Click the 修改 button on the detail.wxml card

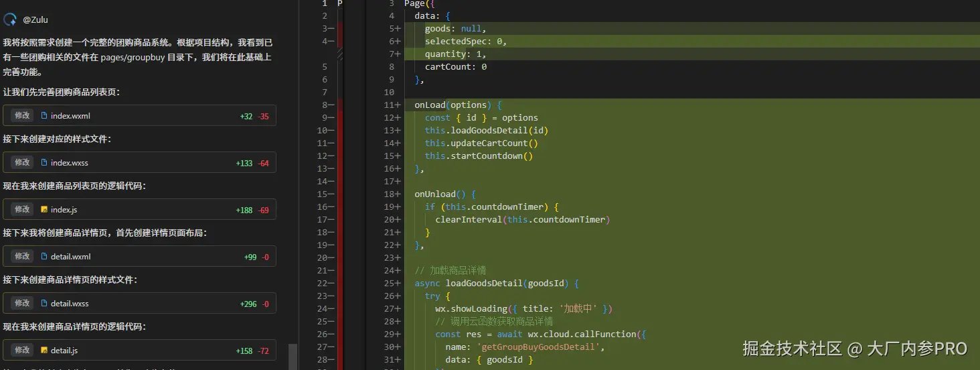click(x=22, y=256)
